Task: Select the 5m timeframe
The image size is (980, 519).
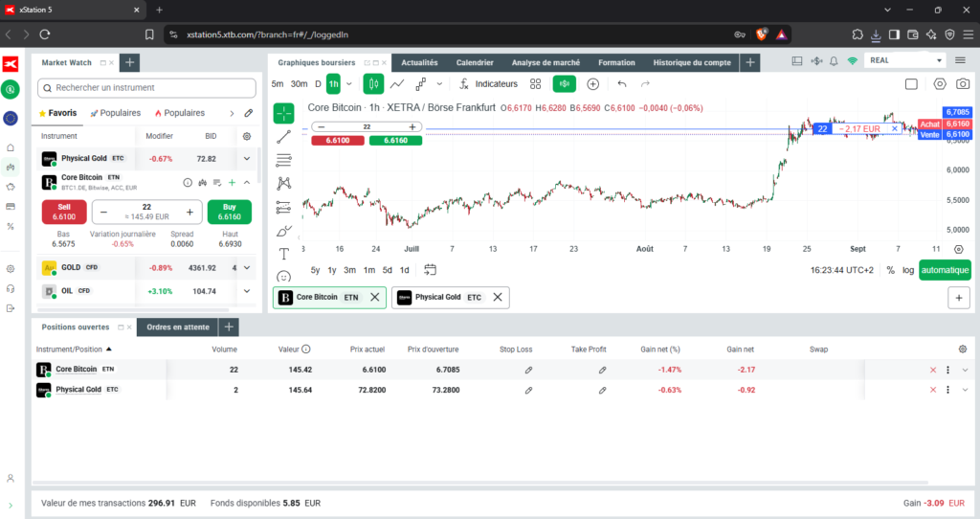Action: (278, 84)
